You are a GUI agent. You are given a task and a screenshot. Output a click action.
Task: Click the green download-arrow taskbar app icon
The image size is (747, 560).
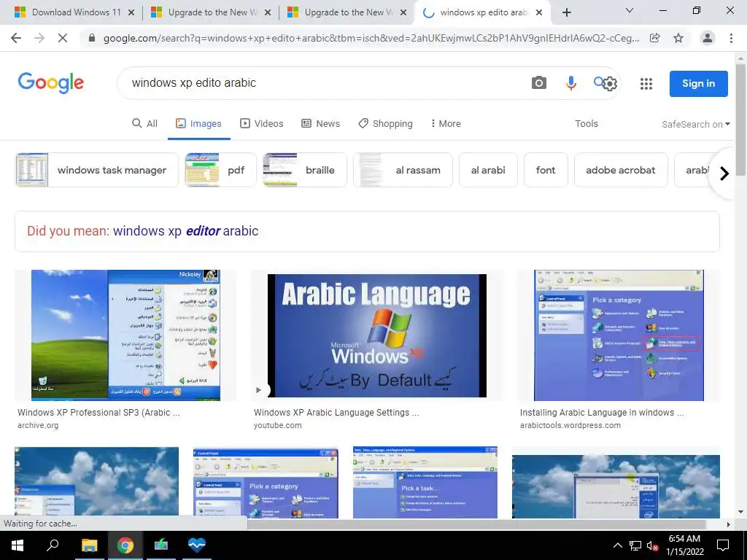click(x=160, y=545)
